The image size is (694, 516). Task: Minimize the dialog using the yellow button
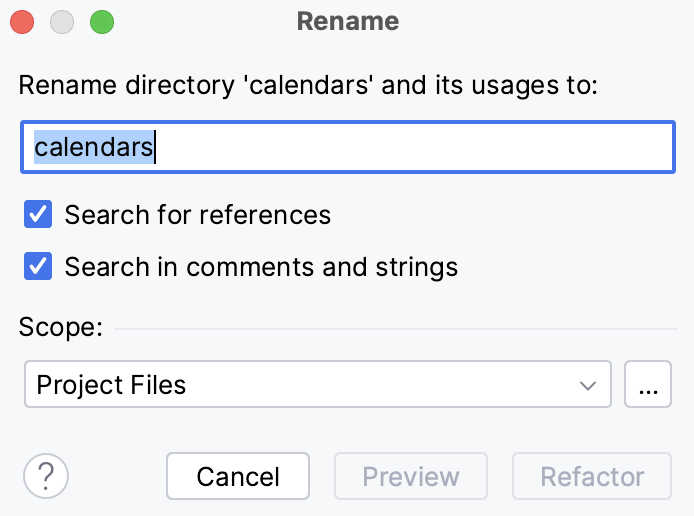pos(62,21)
